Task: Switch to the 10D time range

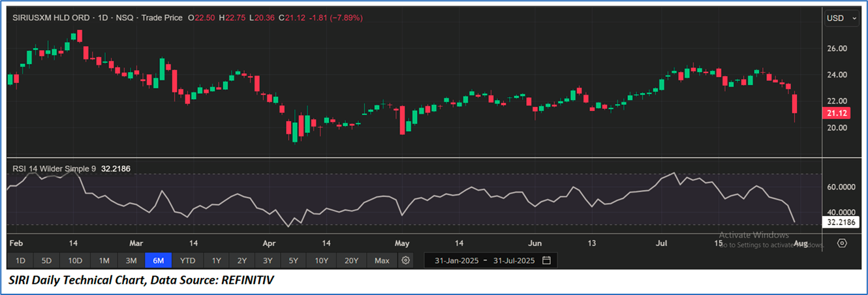Action: (75, 260)
